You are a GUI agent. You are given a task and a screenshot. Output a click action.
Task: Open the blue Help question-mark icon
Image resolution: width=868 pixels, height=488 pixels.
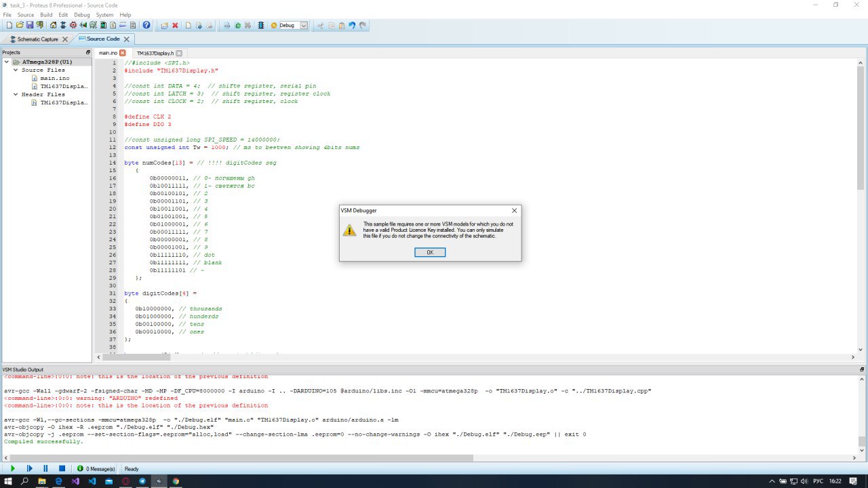click(x=146, y=25)
